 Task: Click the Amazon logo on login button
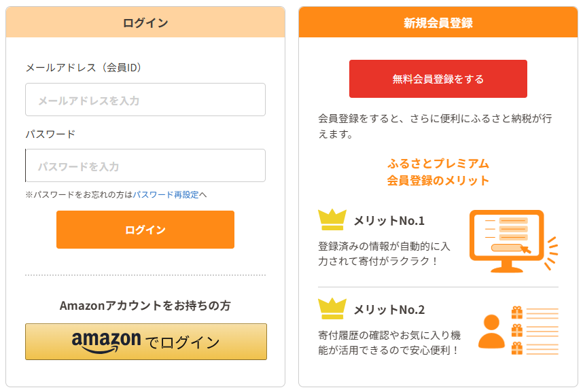106,342
